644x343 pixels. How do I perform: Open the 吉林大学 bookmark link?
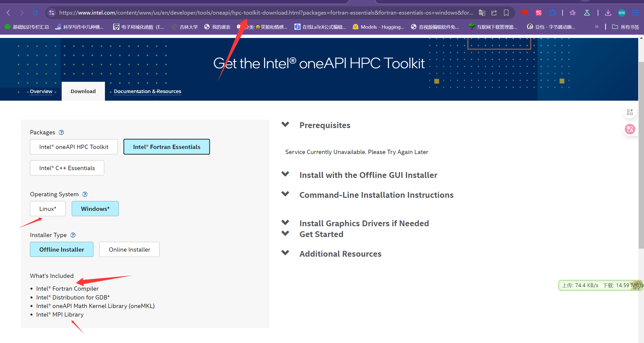click(188, 27)
